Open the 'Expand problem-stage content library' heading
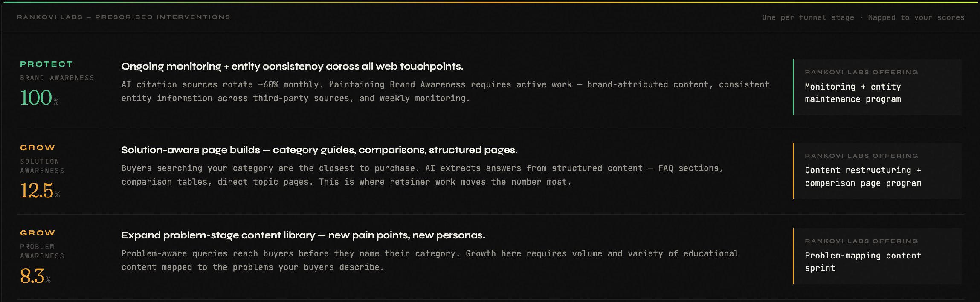The width and height of the screenshot is (980, 302). [x=303, y=235]
